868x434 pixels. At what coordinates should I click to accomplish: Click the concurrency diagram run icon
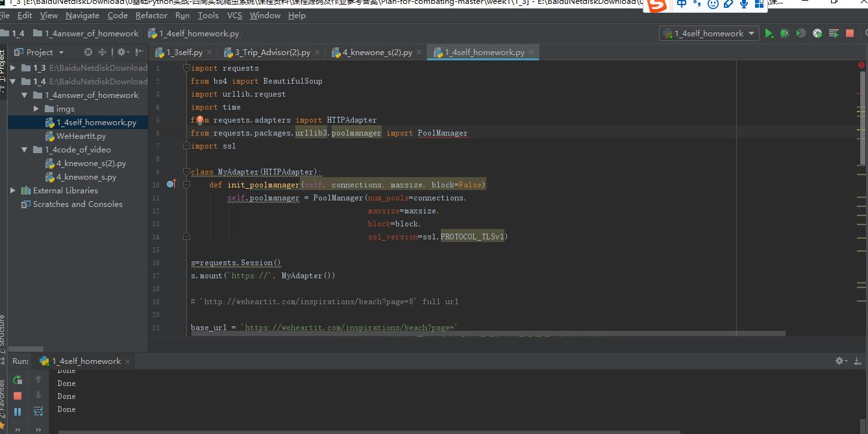click(x=834, y=33)
